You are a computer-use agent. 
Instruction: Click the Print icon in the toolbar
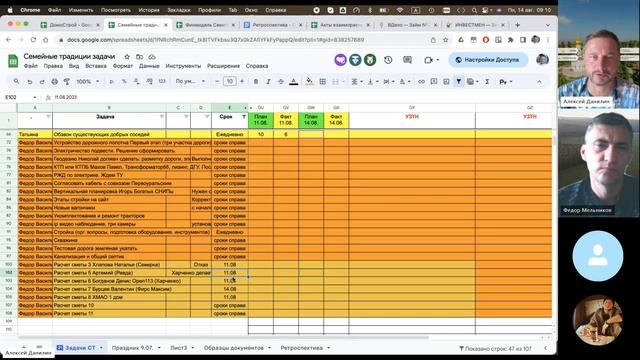(54, 82)
